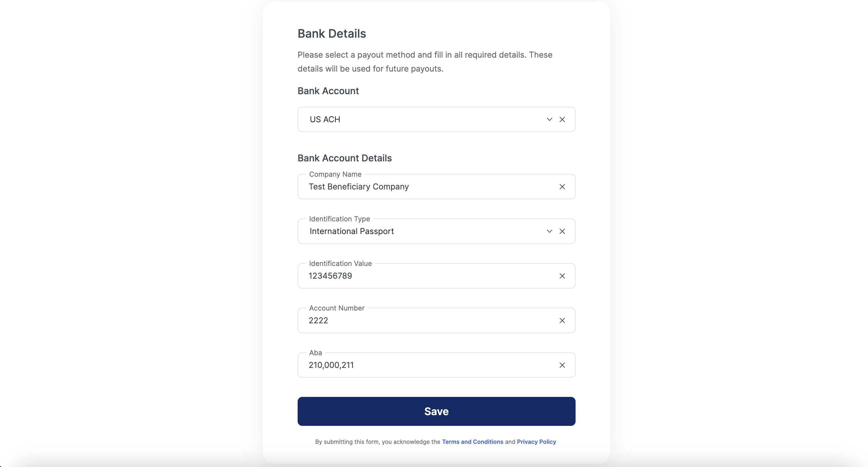The height and width of the screenshot is (467, 868).
Task: Clear the Company Name field
Action: [562, 187]
